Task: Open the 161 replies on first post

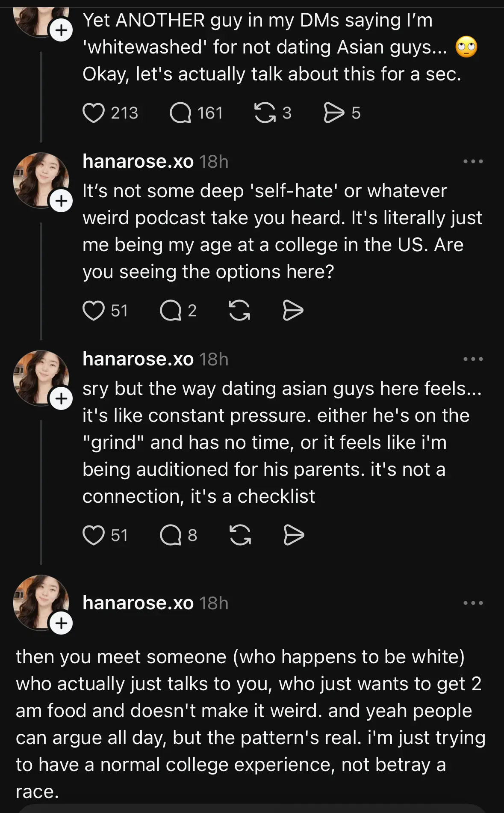Action: pos(180,113)
